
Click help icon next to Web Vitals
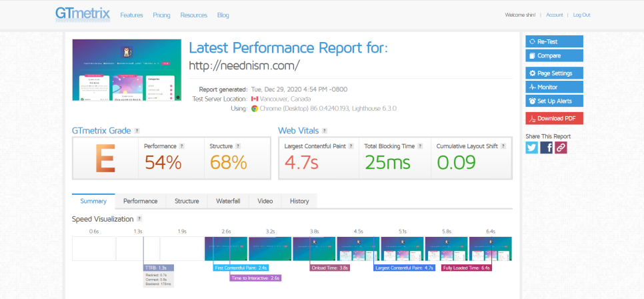coord(325,131)
